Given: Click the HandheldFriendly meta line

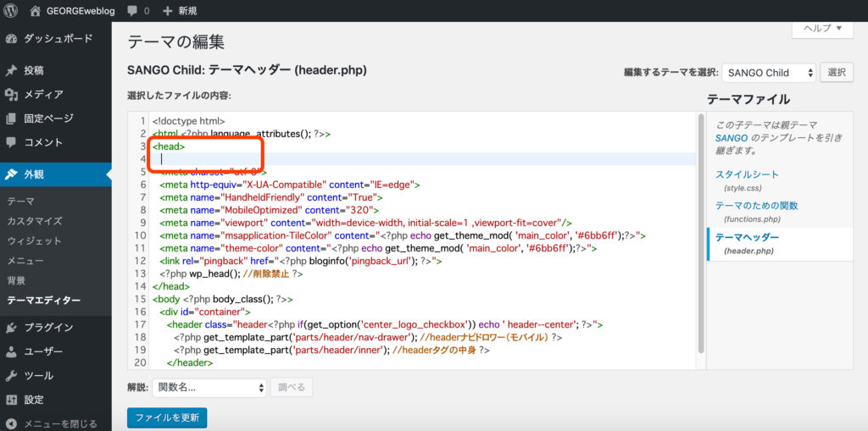Looking at the screenshot, I should coord(271,197).
